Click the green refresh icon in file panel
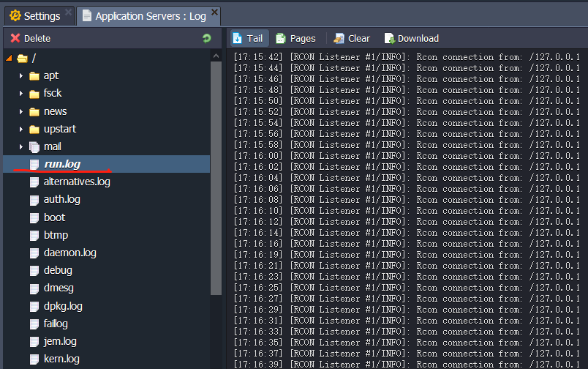 tap(206, 39)
